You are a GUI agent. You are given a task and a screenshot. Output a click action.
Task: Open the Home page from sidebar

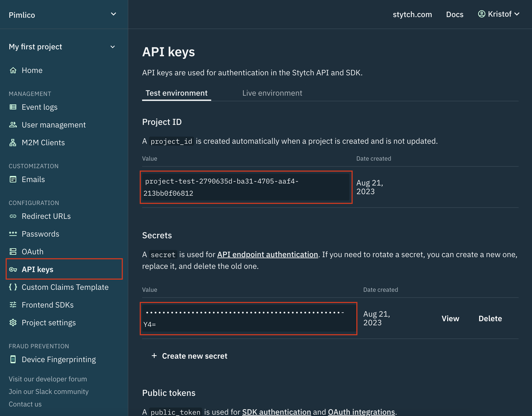click(32, 70)
